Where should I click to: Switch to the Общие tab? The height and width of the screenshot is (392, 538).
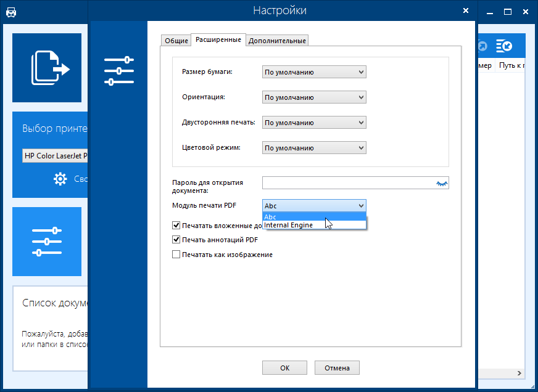click(x=176, y=41)
